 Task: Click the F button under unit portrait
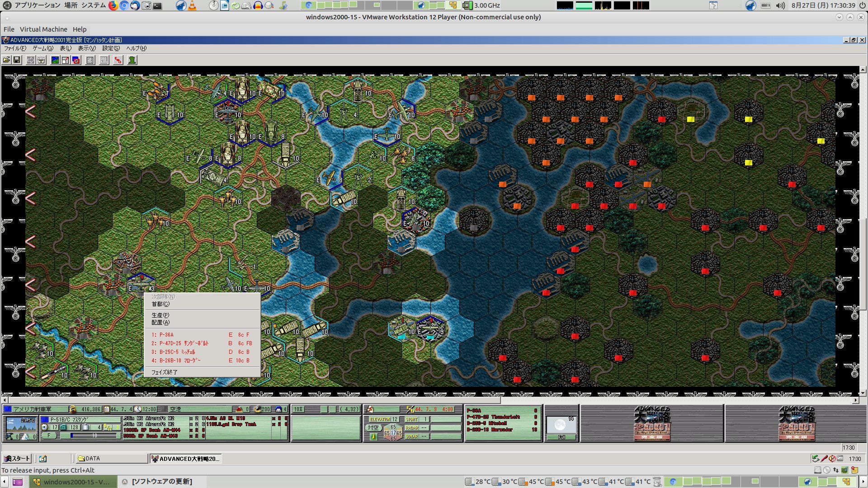pos(49,436)
